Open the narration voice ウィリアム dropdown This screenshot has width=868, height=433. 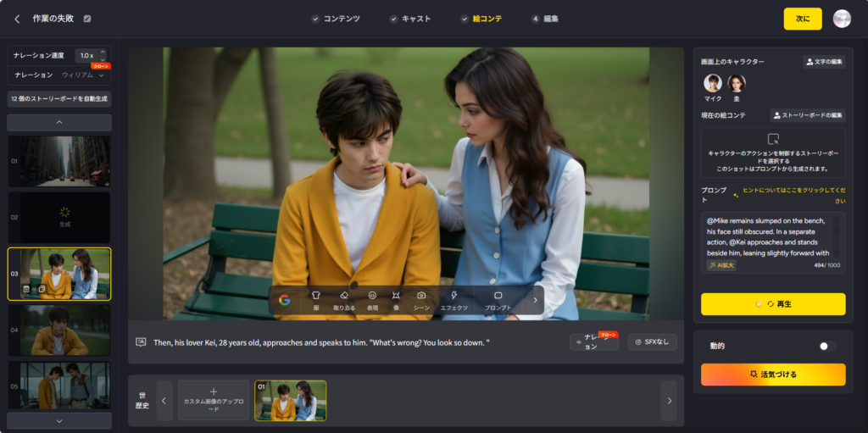click(x=83, y=75)
